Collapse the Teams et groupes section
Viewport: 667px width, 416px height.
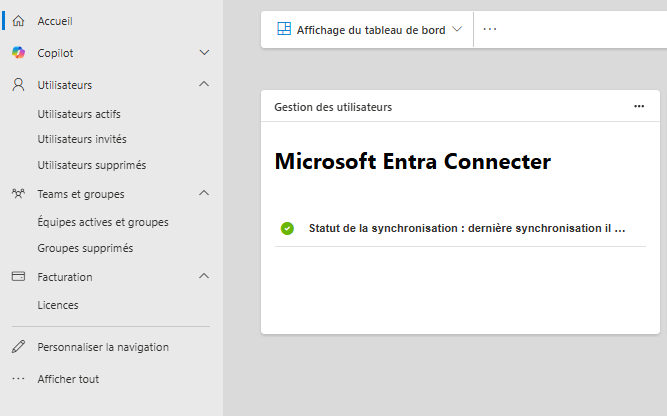pos(204,194)
